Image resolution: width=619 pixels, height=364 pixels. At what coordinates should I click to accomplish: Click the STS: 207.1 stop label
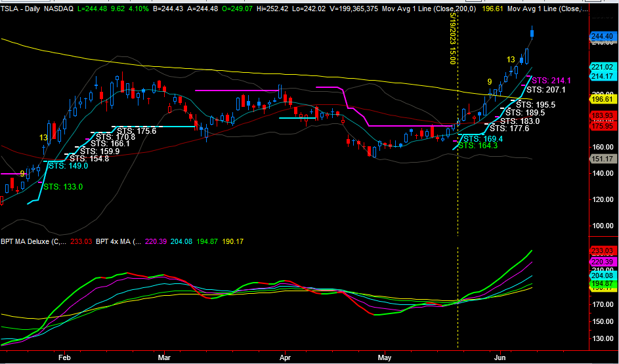[546, 90]
